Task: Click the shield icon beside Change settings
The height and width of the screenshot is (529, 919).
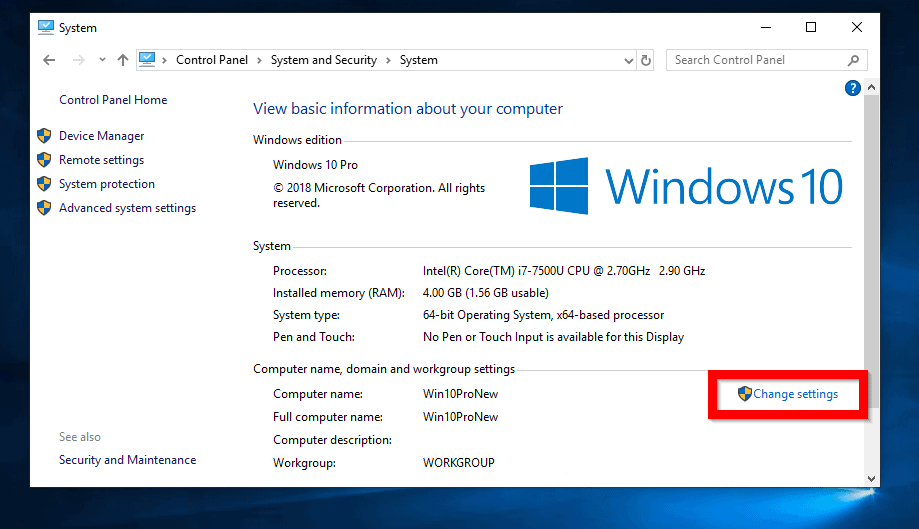Action: click(744, 394)
